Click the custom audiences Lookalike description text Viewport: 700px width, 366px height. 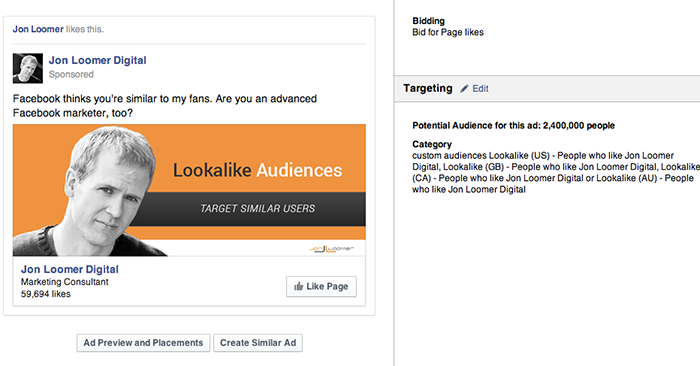point(556,172)
